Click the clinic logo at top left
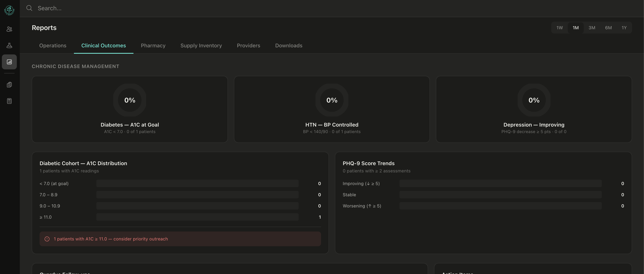 tap(9, 10)
